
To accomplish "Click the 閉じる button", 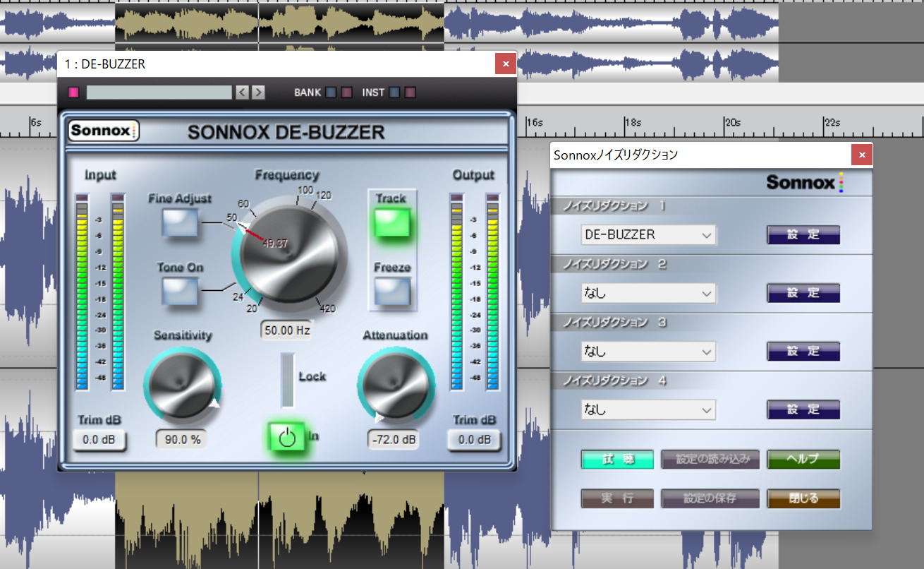I will 803,498.
